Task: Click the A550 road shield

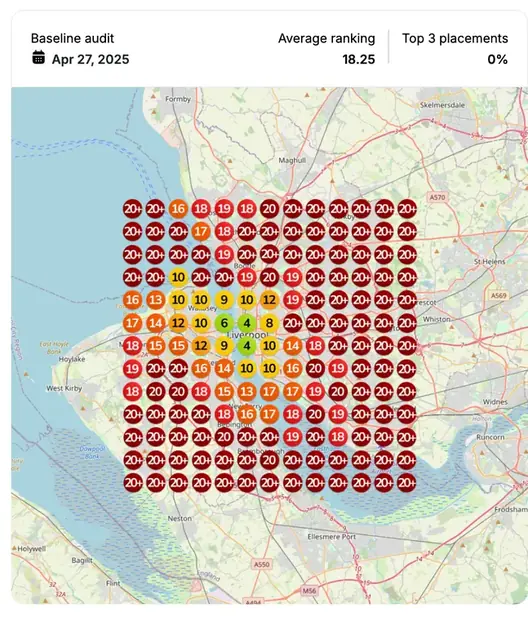Action: coord(261,564)
